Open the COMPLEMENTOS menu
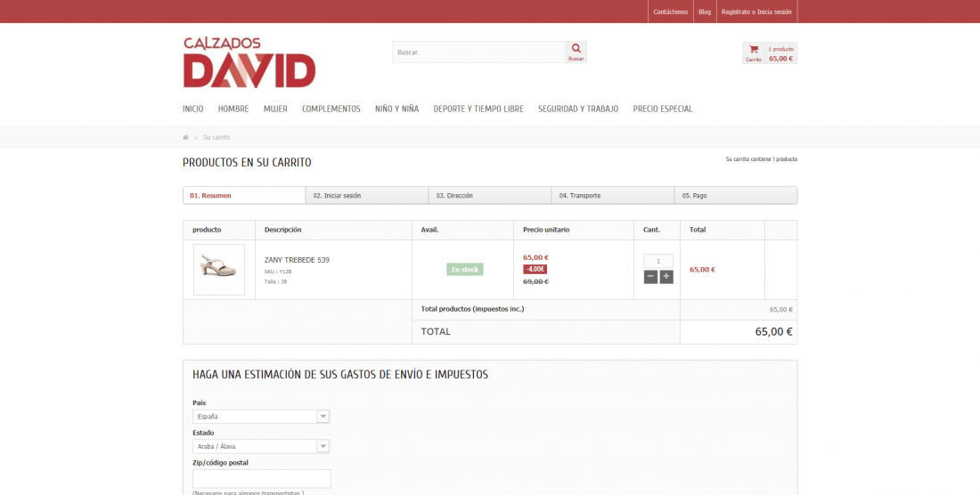980x495 pixels. coord(331,109)
